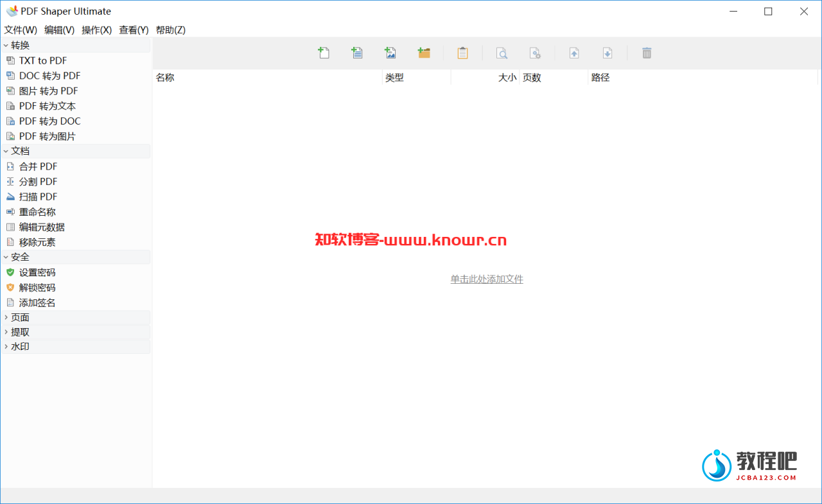822x504 pixels.
Task: Sort by 大小 column header
Action: click(485, 78)
